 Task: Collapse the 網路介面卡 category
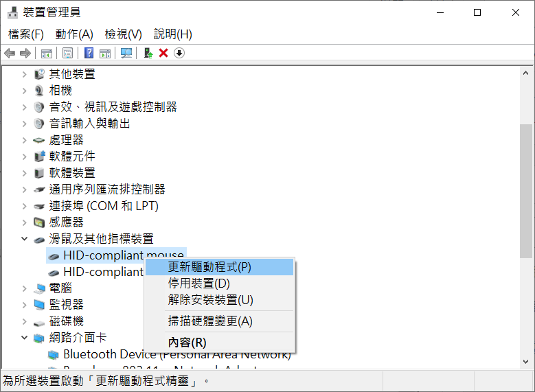pyautogui.click(x=24, y=338)
